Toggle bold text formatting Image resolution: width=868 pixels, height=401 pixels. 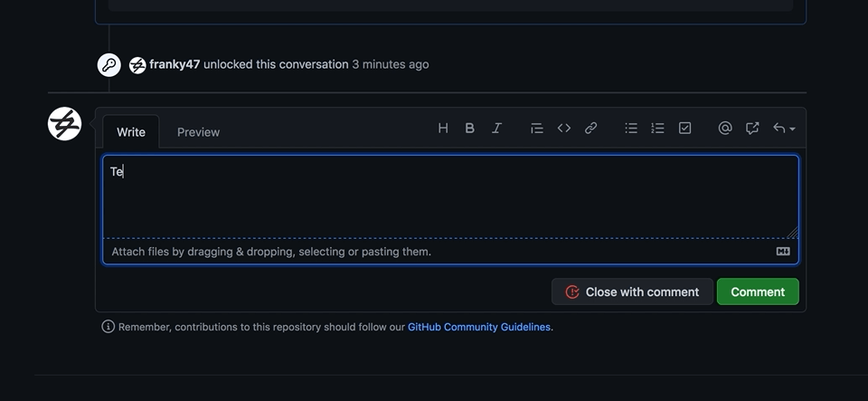pyautogui.click(x=469, y=129)
